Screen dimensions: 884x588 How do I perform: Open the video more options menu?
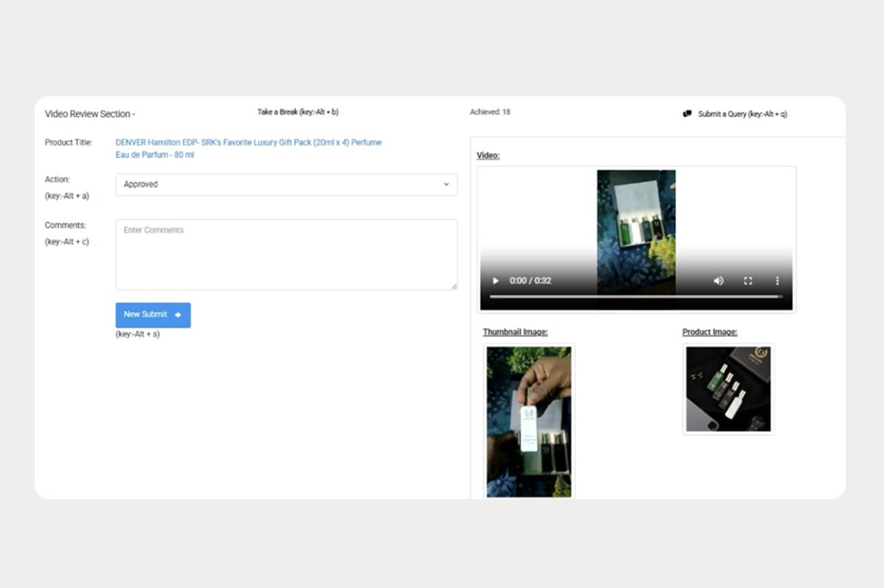click(x=777, y=281)
